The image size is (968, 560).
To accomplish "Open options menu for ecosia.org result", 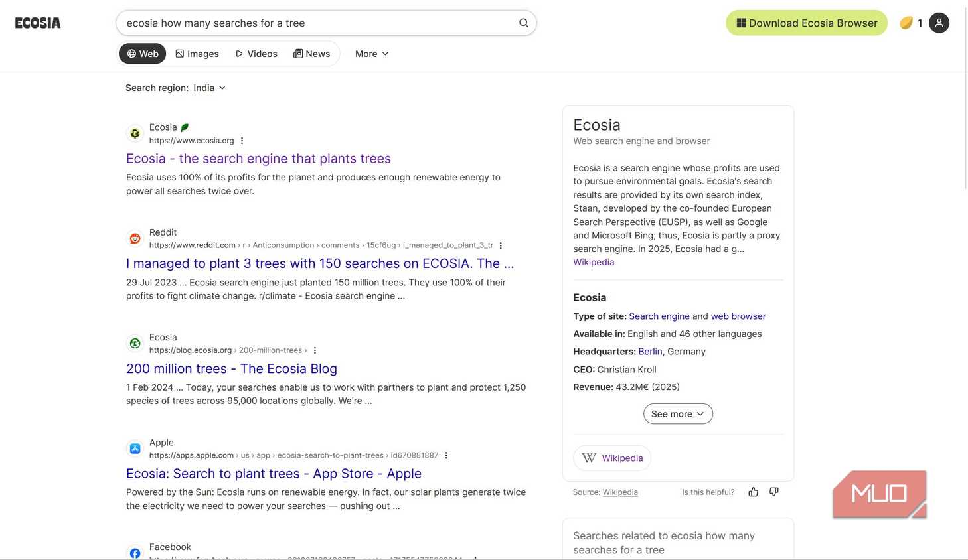I will pos(242,141).
